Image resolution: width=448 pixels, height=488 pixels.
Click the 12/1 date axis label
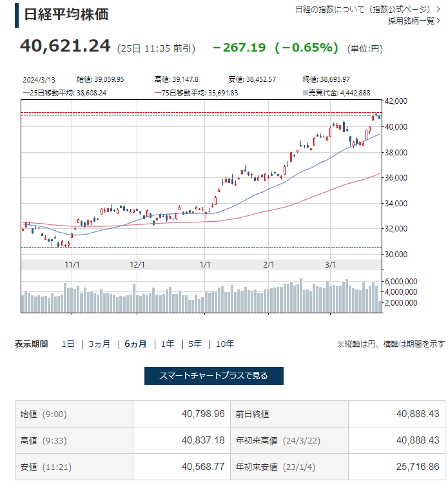137,265
